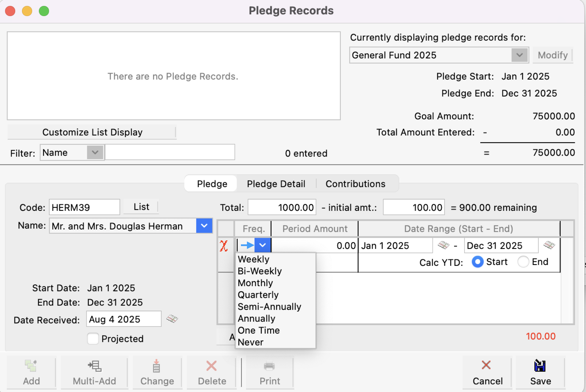Switch to the Pledge Detail tab
This screenshot has height=392, width=586.
[276, 184]
